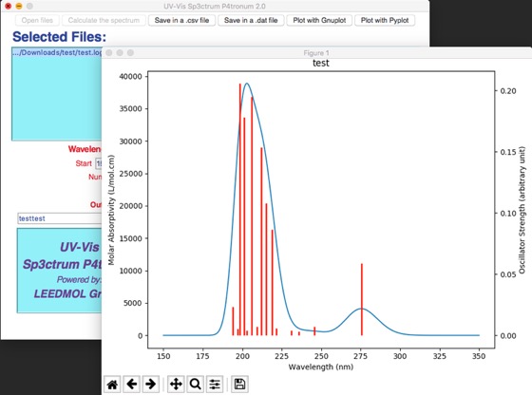Click Plot with Gnuplot button
The image size is (532, 395).
[319, 20]
